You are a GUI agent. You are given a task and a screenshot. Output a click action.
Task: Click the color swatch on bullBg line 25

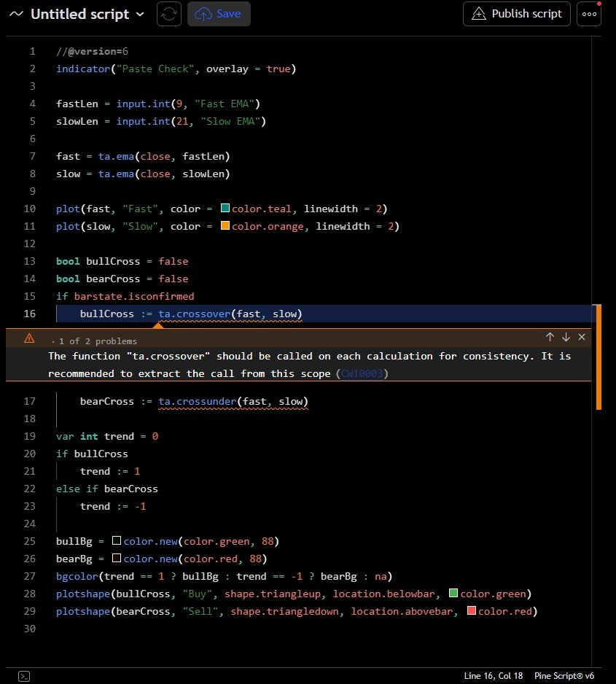pos(117,540)
